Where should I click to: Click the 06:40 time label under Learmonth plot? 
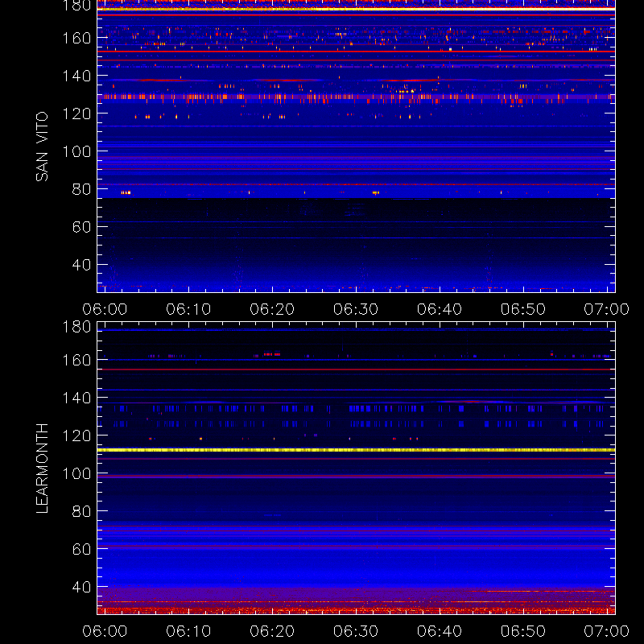[440, 631]
